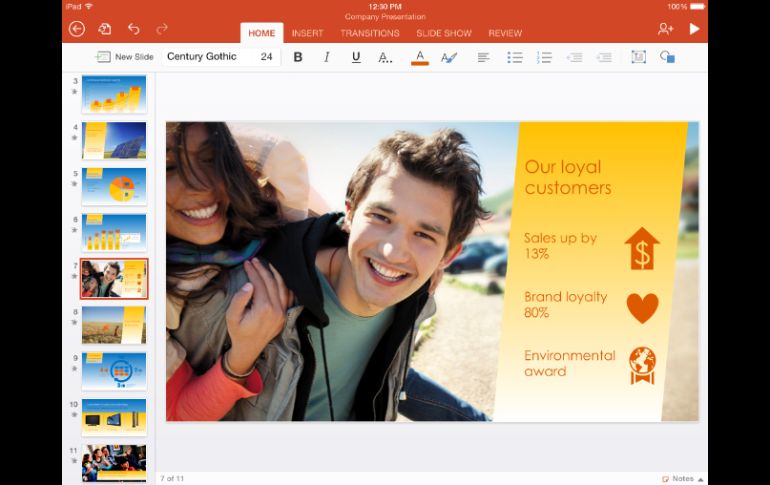Apply numbered list formatting
The width and height of the screenshot is (770, 485).
pos(544,57)
